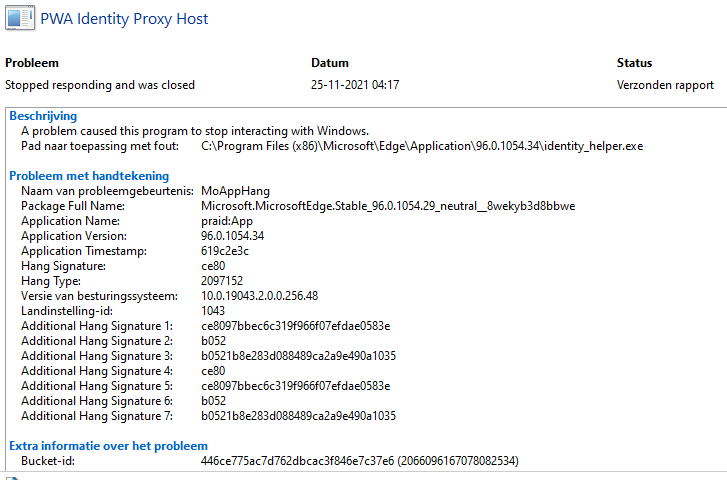Viewport: 727px width, 480px height.
Task: Click the 'Extra informatie over het probleem' heading
Action: 108,446
